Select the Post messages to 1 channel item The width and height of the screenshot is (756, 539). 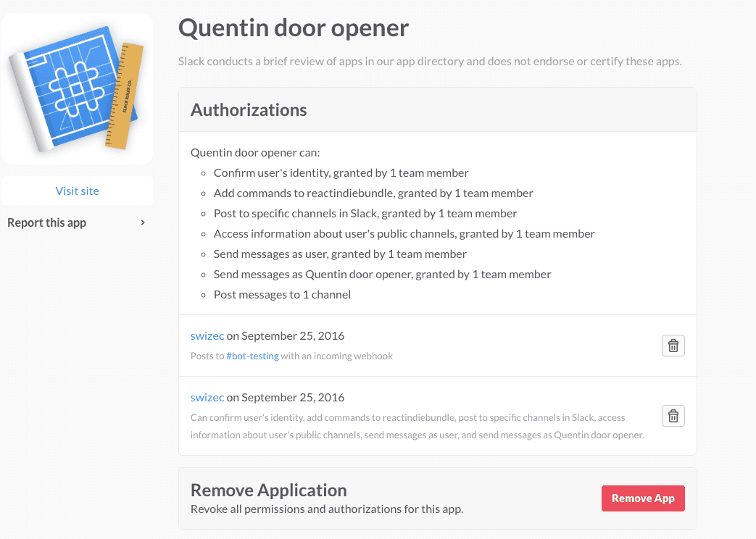click(x=282, y=295)
